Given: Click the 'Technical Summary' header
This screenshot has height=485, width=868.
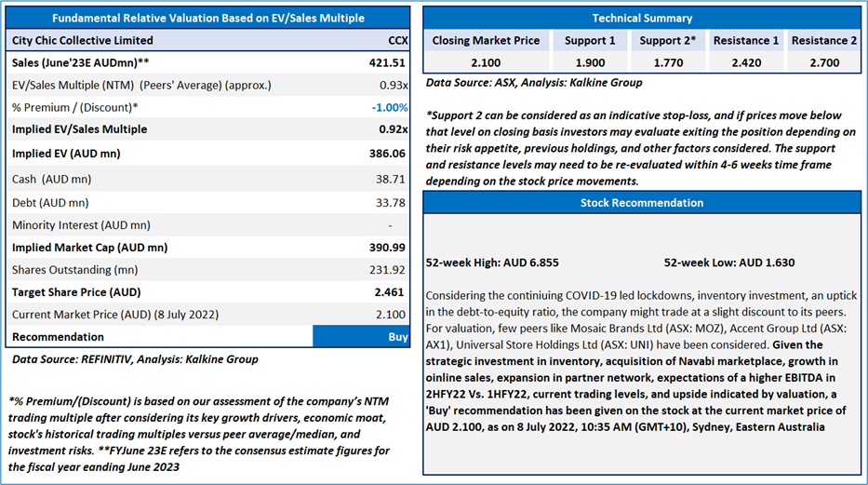Looking at the screenshot, I should tap(642, 18).
